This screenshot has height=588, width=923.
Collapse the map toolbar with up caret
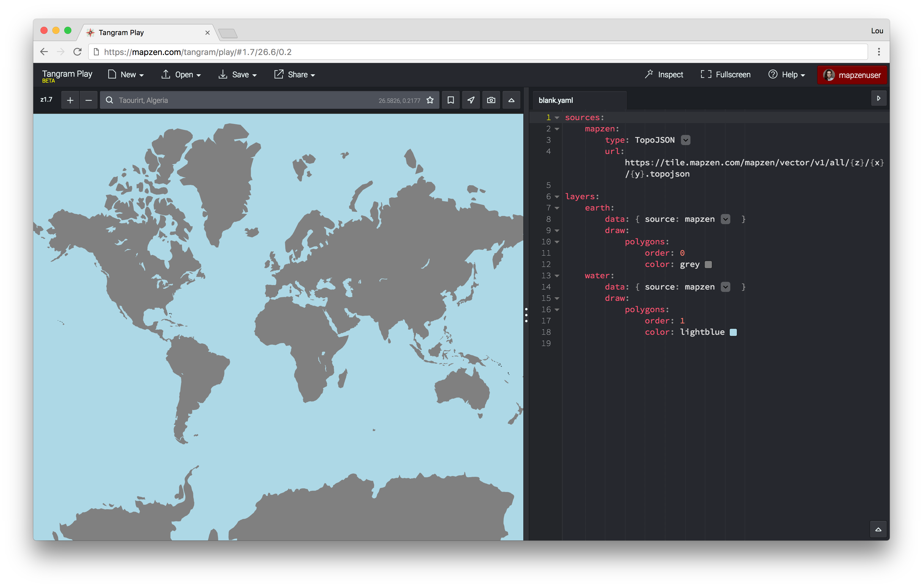tap(511, 100)
